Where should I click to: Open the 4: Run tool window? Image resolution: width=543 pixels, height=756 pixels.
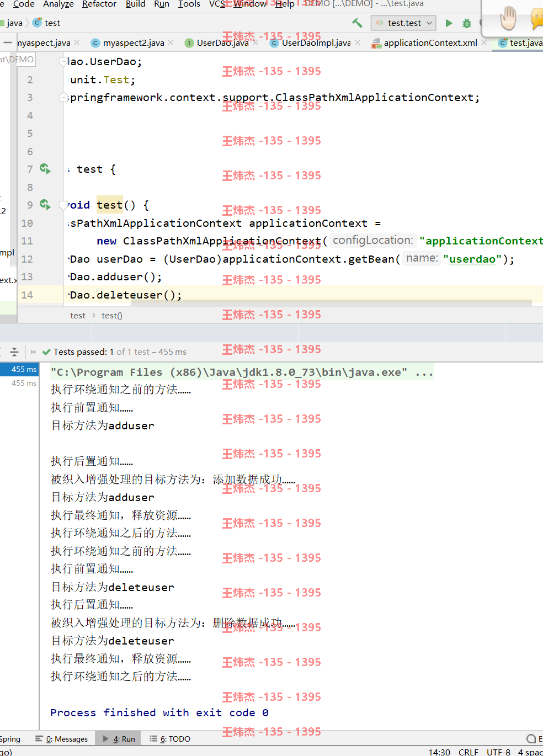tap(119, 738)
